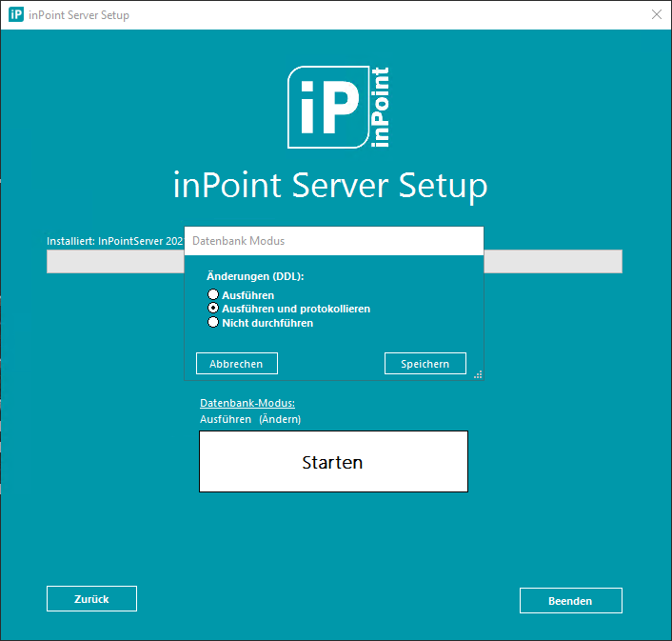Viewport: 672px width, 641px height.
Task: Exit setup using Beenden button
Action: point(571,601)
